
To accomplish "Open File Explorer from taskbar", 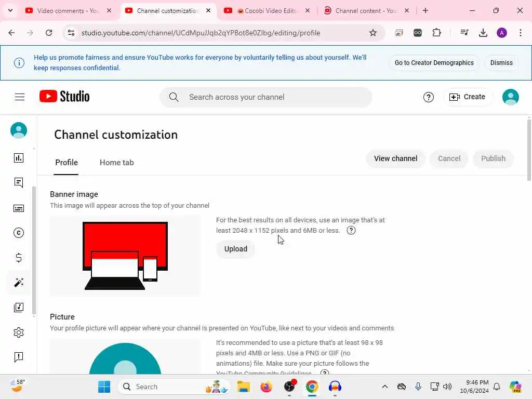I will click(243, 387).
